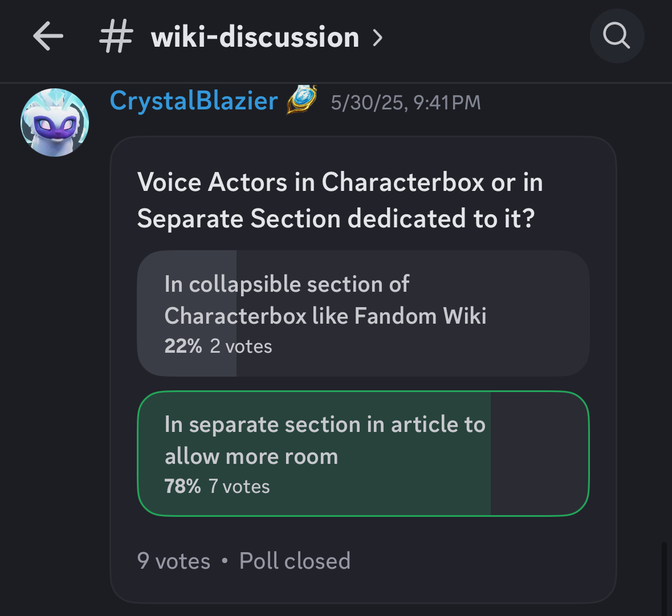Viewport: 672px width, 616px height.
Task: Open the 9 votes total count
Action: [174, 561]
